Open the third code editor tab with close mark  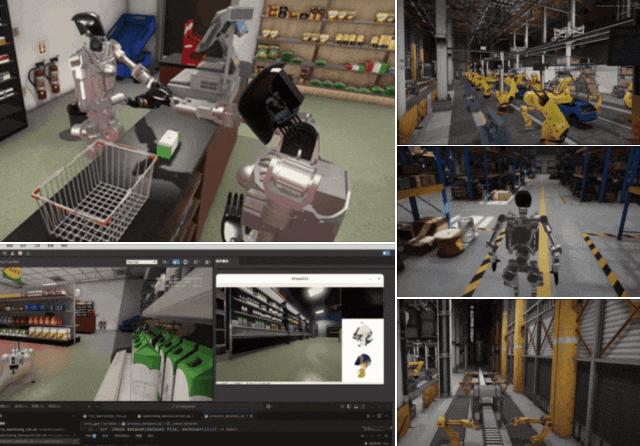[x=227, y=416]
